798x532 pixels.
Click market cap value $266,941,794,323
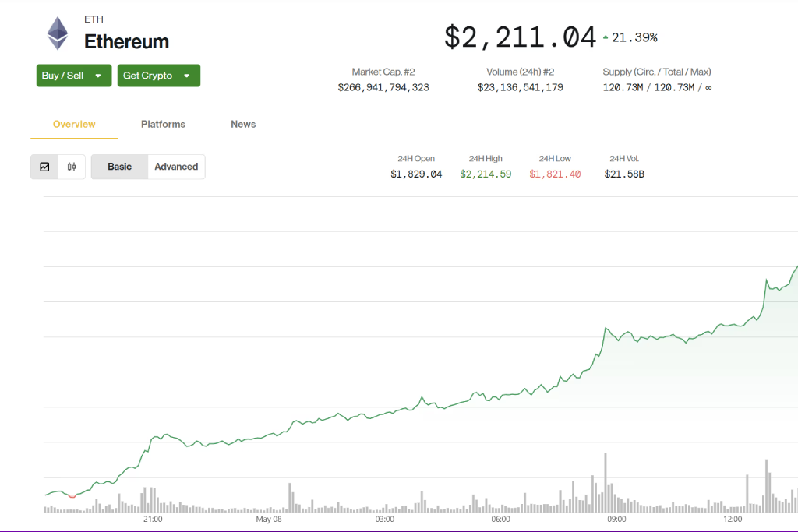click(x=383, y=87)
